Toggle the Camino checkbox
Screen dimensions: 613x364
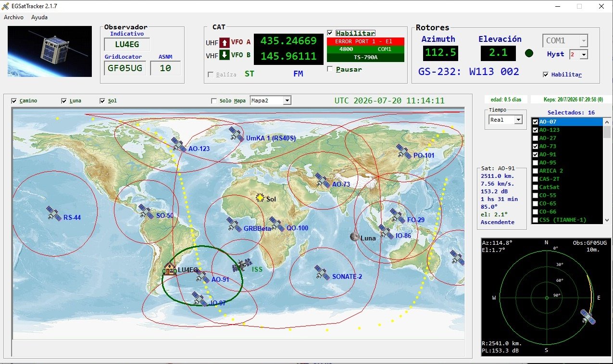[x=14, y=101]
